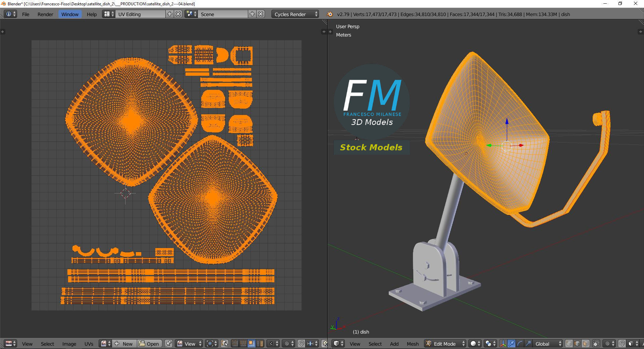This screenshot has height=349, width=644.
Task: Open the UV editor type selector
Action: [x=10, y=344]
